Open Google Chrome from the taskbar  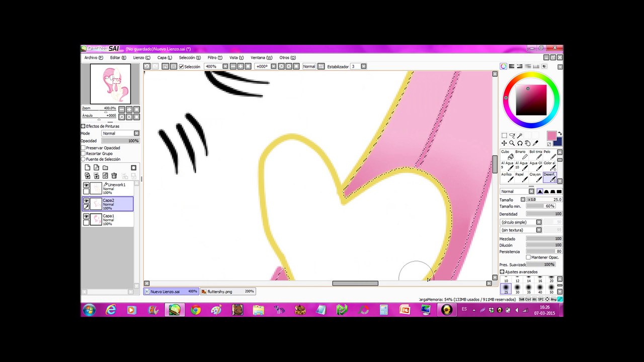point(195,310)
